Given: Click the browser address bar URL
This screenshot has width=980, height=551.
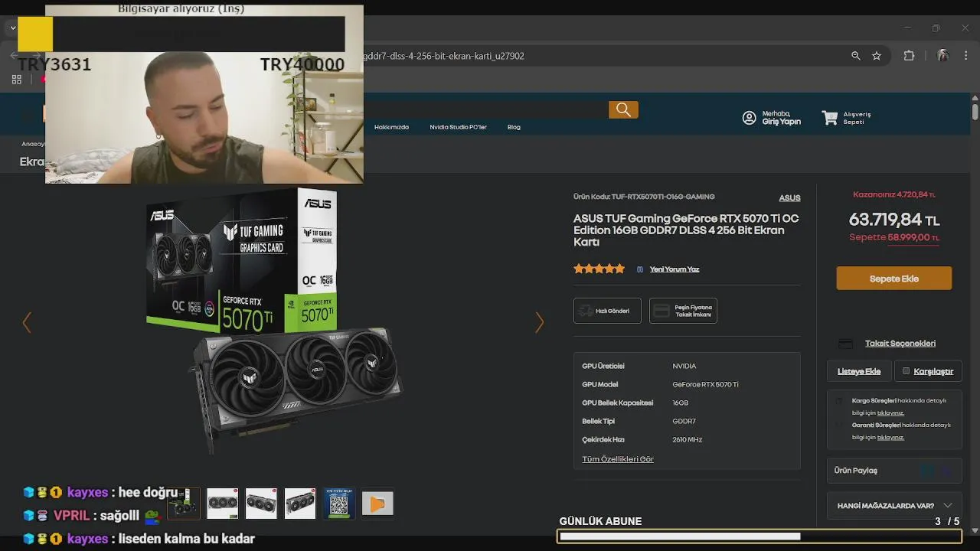Looking at the screenshot, I should click(x=444, y=56).
